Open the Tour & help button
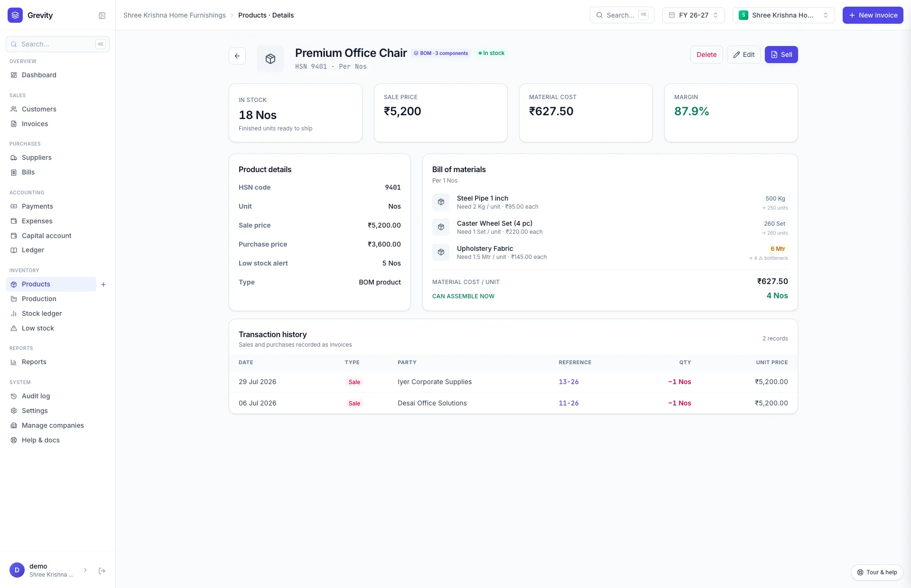Viewport: 911px width, 588px height. [877, 572]
